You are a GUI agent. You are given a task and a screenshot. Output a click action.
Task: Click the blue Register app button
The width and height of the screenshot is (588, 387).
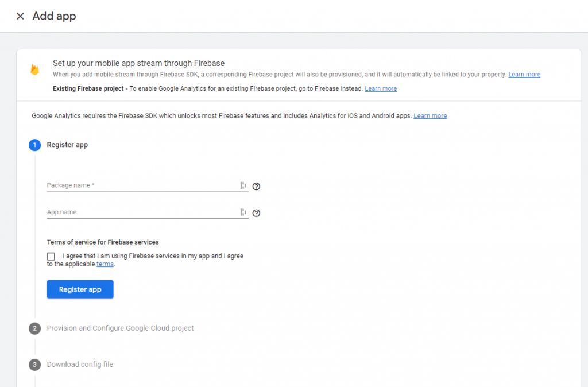pos(80,289)
